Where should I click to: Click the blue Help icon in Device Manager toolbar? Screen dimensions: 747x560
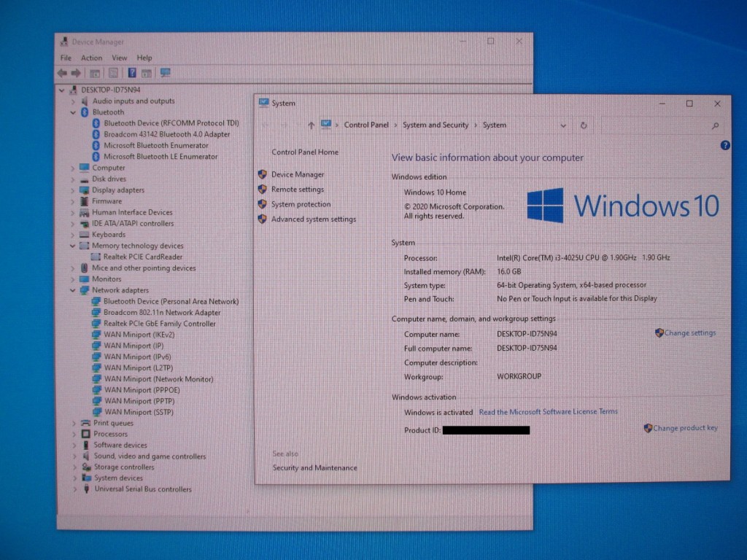(132, 73)
